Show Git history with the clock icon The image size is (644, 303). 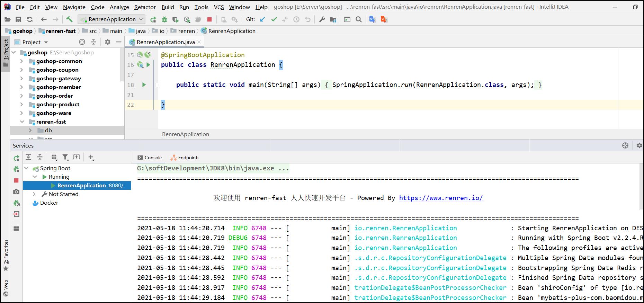[296, 19]
